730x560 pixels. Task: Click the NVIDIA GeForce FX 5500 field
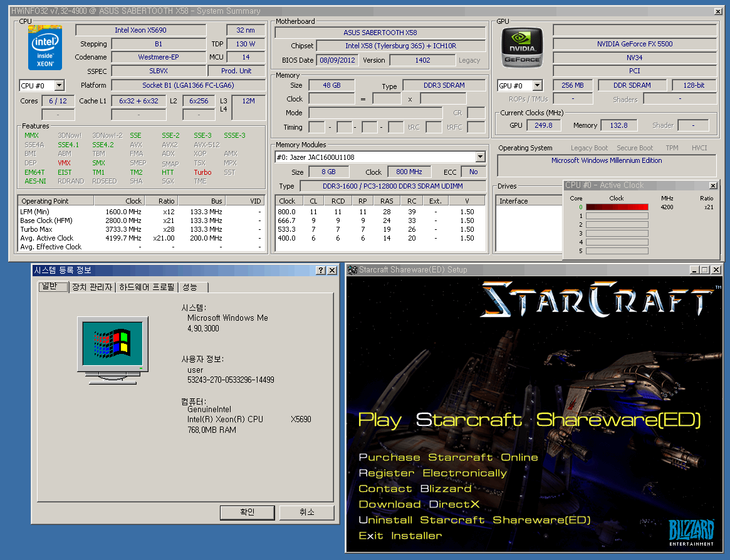[x=635, y=44]
